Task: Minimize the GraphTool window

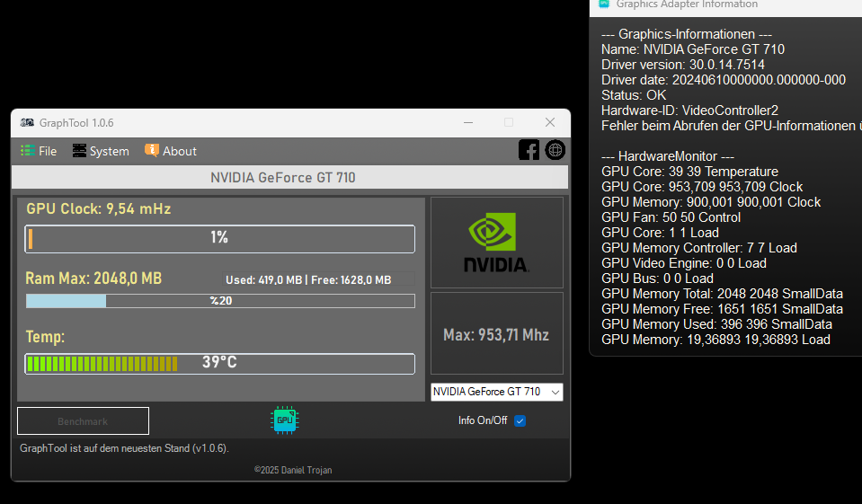Action: 467,122
